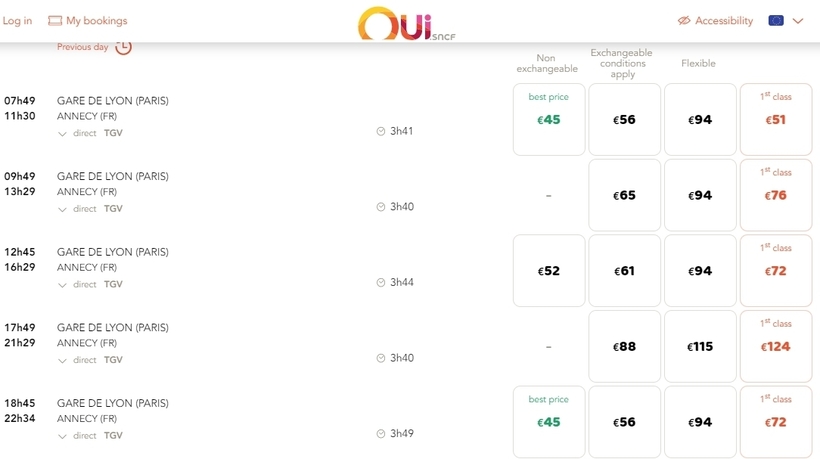This screenshot has height=459, width=820.
Task: Click the Log in link
Action: click(17, 21)
